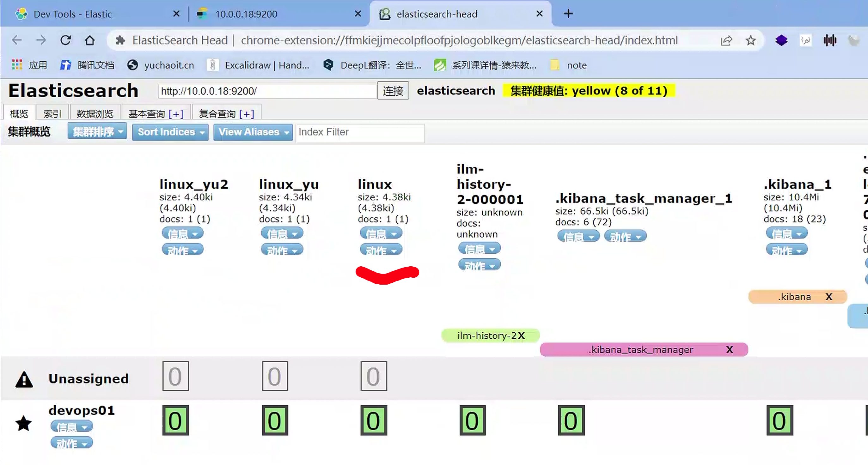
Task: Open the new tab plus button
Action: [x=568, y=14]
